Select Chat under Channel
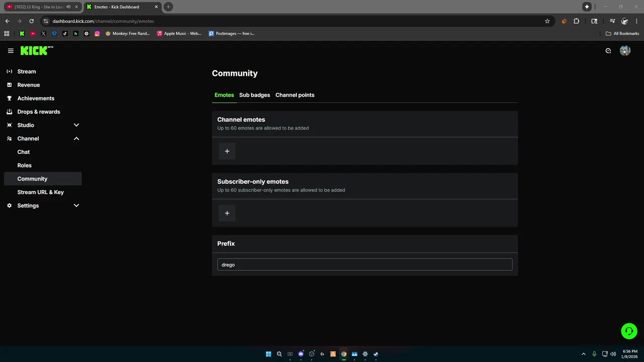 [x=24, y=152]
